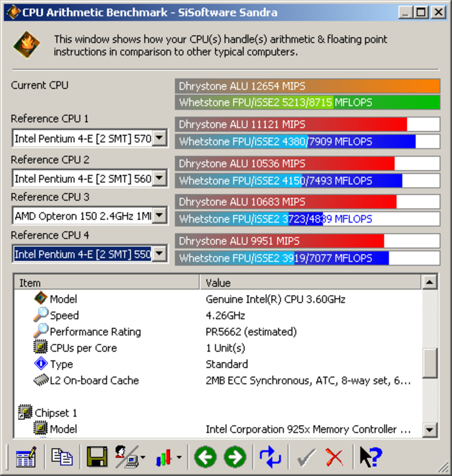Select the '2MB ECC Synchronous' cache value
Image resolution: width=452 pixels, height=476 pixels.
point(308,380)
